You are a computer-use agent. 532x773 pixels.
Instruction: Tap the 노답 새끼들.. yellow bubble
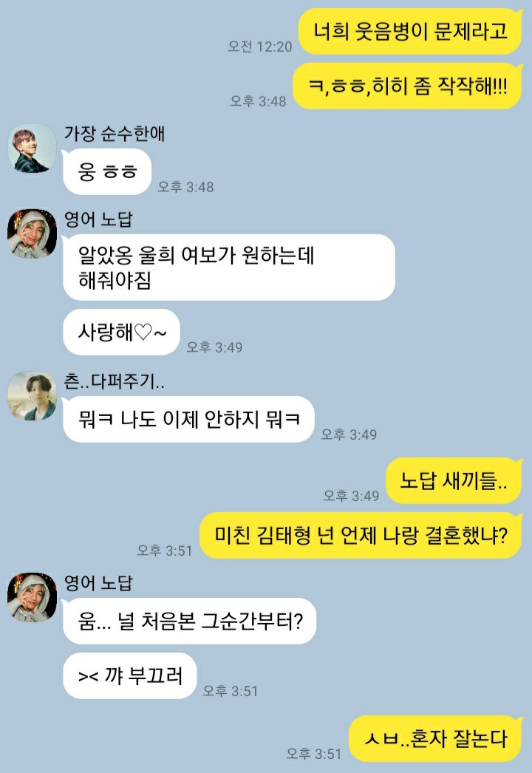click(454, 480)
